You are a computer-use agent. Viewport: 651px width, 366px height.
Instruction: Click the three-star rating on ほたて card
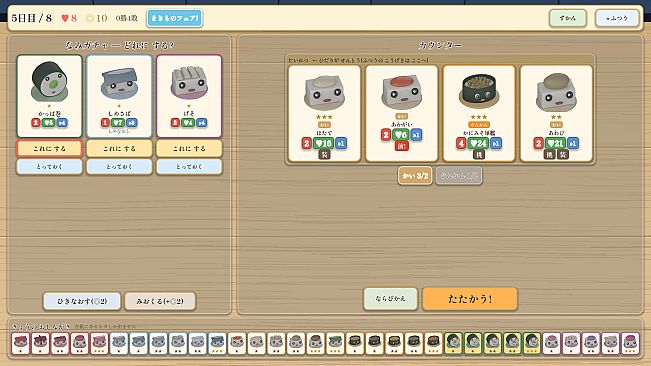[x=324, y=117]
